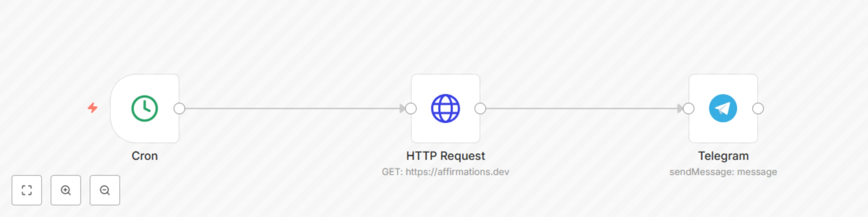Click the HTTP Request input connector
This screenshot has width=868, height=217.
[x=411, y=109]
